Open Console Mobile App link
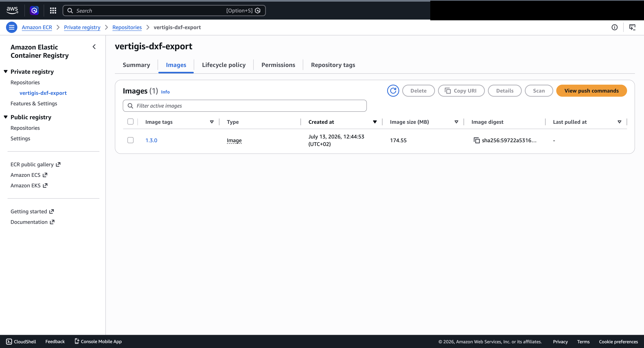The image size is (644, 348). click(x=98, y=341)
